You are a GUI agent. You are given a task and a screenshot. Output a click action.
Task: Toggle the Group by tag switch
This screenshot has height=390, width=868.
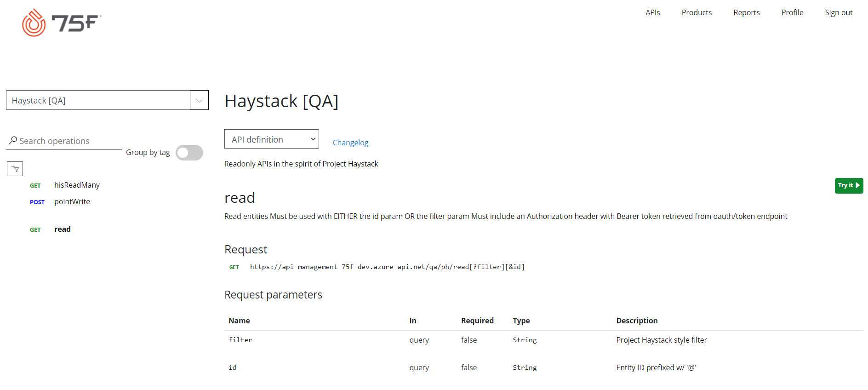tap(189, 153)
